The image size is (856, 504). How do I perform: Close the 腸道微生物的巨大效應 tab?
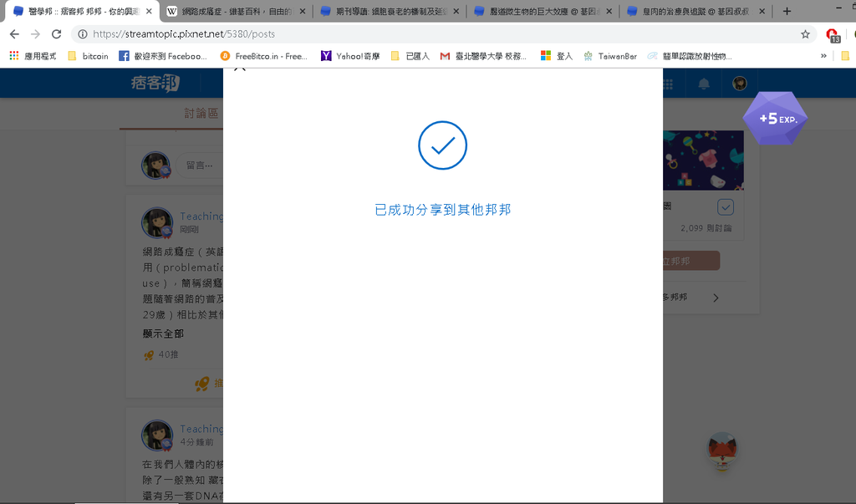(x=609, y=11)
